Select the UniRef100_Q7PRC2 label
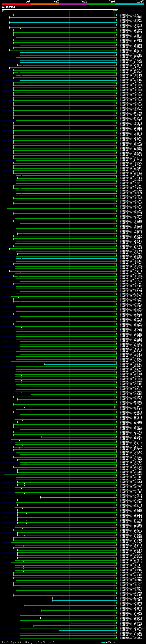Viewport: 146px width, 644px height. 131,432
